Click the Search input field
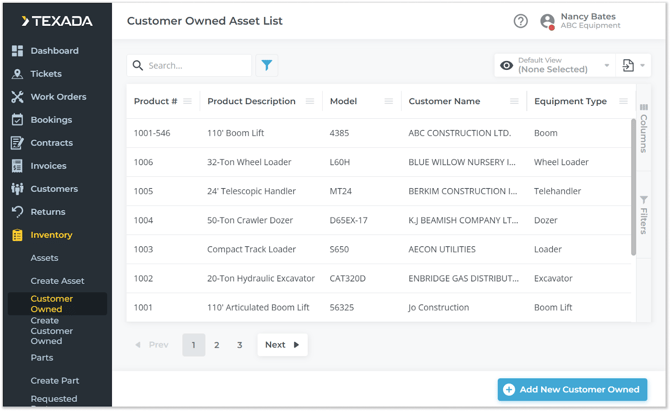The width and height of the screenshot is (670, 411). tap(195, 66)
